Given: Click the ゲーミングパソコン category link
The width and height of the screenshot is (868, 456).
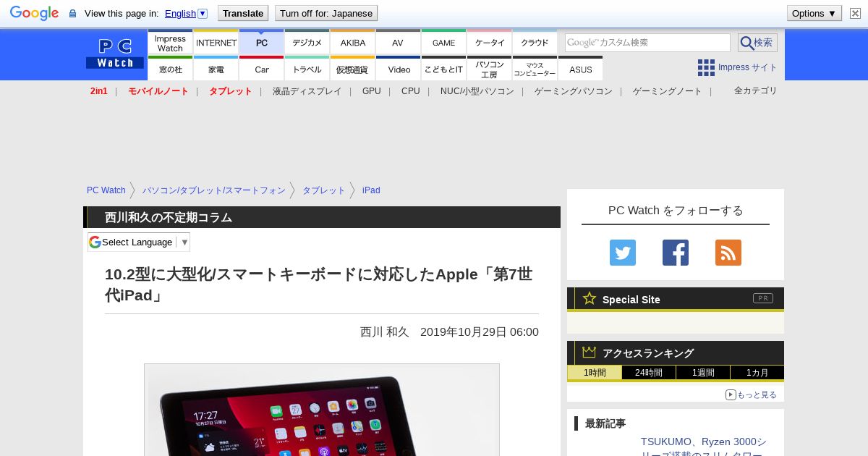Looking at the screenshot, I should click(x=574, y=91).
